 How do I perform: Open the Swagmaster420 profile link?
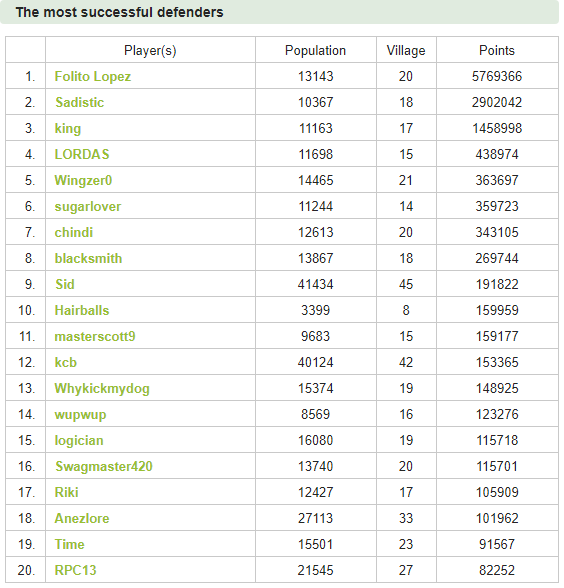tap(104, 466)
